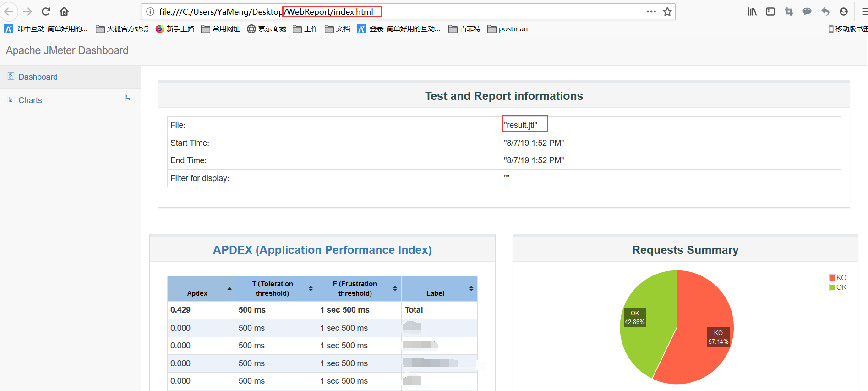Screen dimensions: 868x391
Task: Open the Charts navigation link
Action: click(30, 100)
